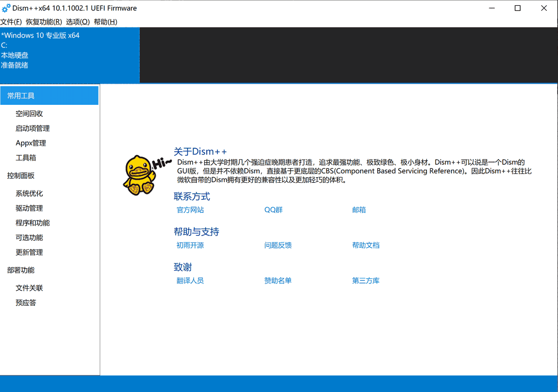
Task: Click the 联系方式 heading
Action: 192,196
